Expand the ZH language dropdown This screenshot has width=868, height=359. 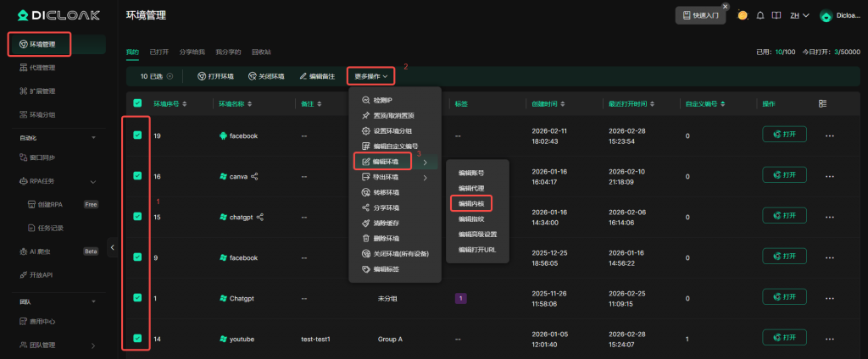tap(798, 15)
